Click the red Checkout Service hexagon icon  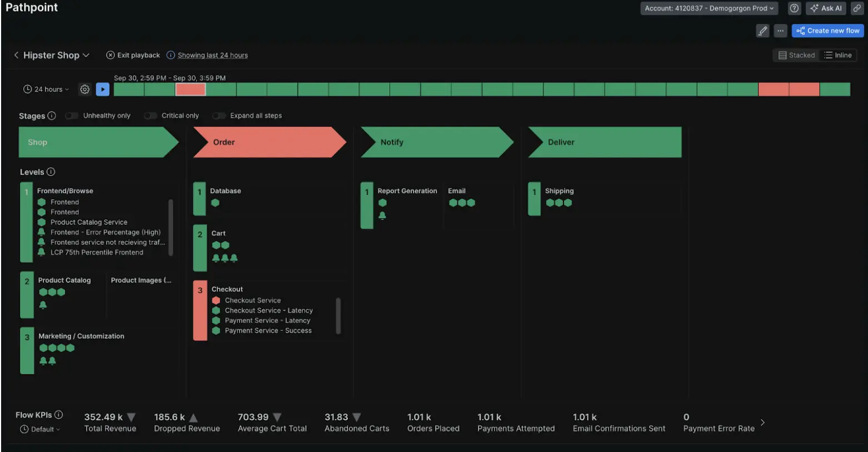coord(216,300)
